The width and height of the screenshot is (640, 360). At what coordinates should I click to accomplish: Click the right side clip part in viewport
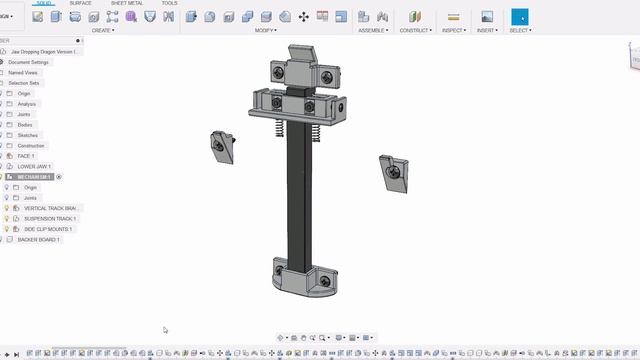coord(394,173)
